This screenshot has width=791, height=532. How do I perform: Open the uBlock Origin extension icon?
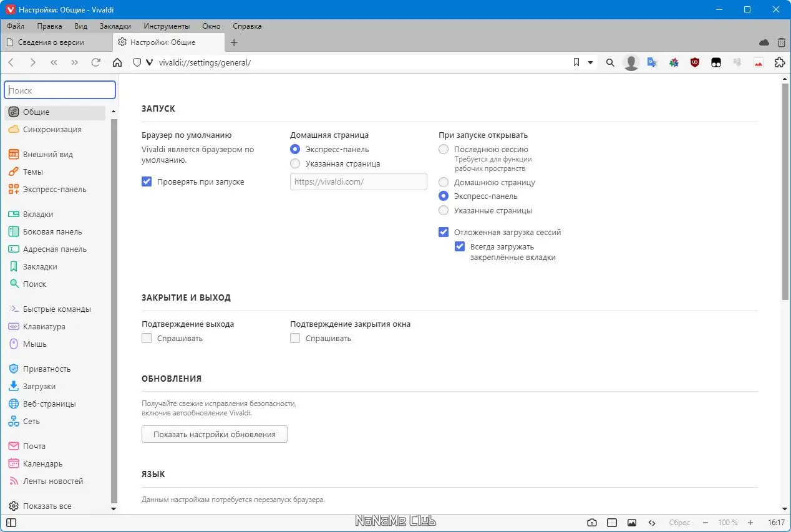pyautogui.click(x=695, y=62)
